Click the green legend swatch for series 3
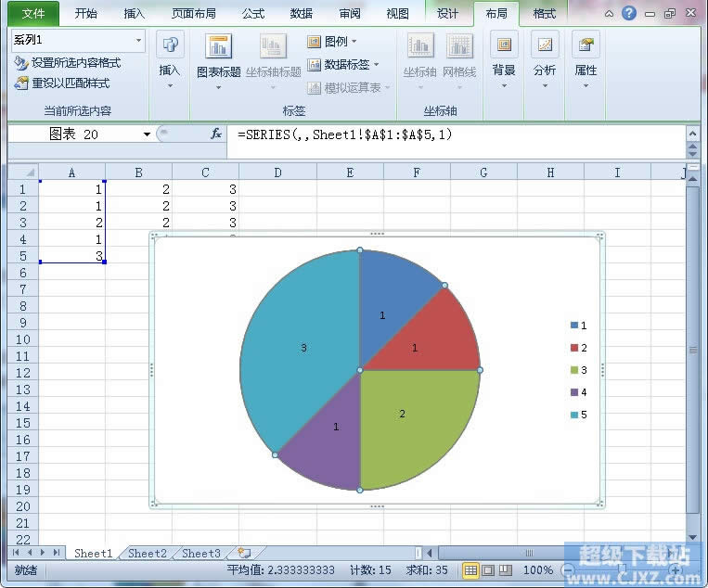708x588 pixels. point(574,370)
